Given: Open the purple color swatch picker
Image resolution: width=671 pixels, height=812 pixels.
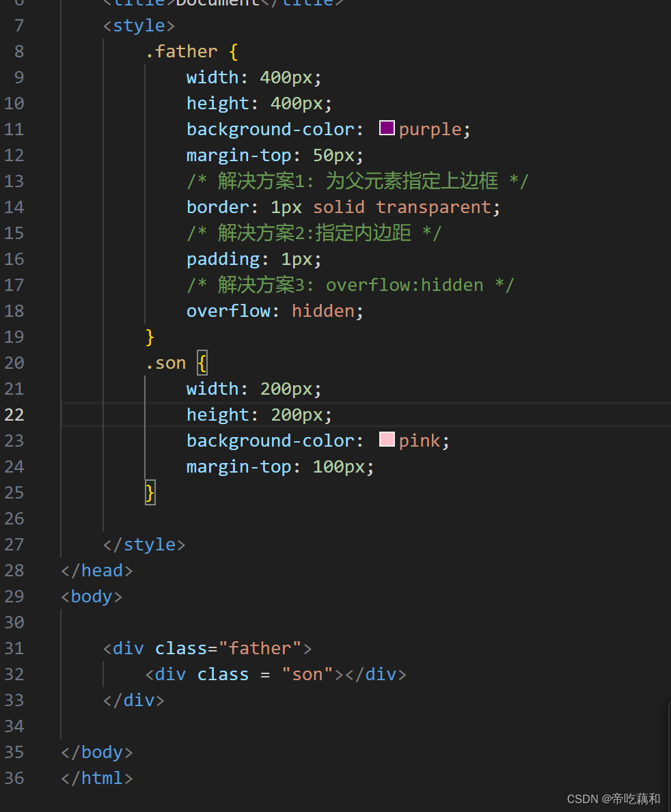Looking at the screenshot, I should click(x=387, y=128).
